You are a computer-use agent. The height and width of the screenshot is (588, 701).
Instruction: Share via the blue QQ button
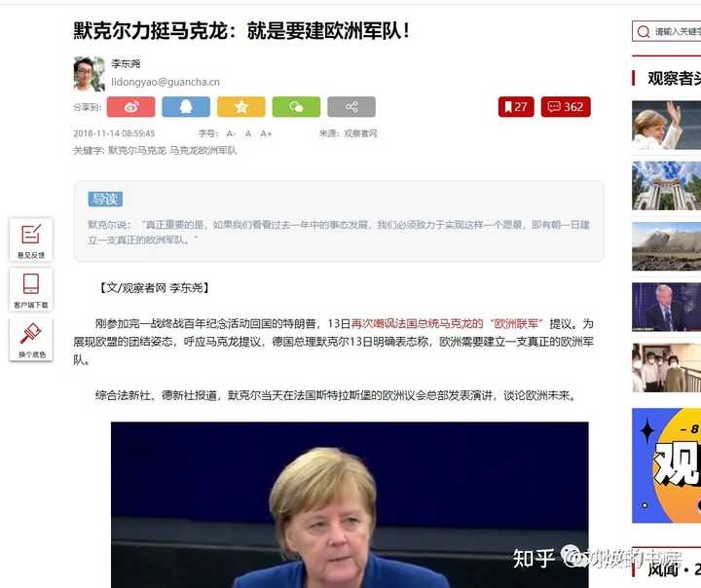point(186,107)
